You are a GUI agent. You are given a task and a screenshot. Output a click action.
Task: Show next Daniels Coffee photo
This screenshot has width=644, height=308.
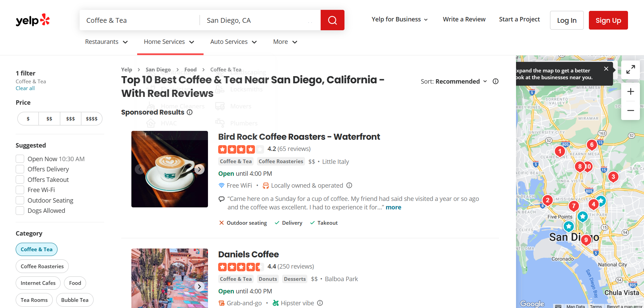tap(199, 287)
